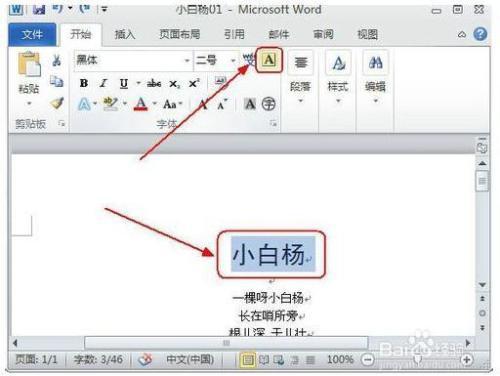Image resolution: width=500 pixels, height=376 pixels.
Task: Toggle Italic formatting
Action: pos(104,83)
